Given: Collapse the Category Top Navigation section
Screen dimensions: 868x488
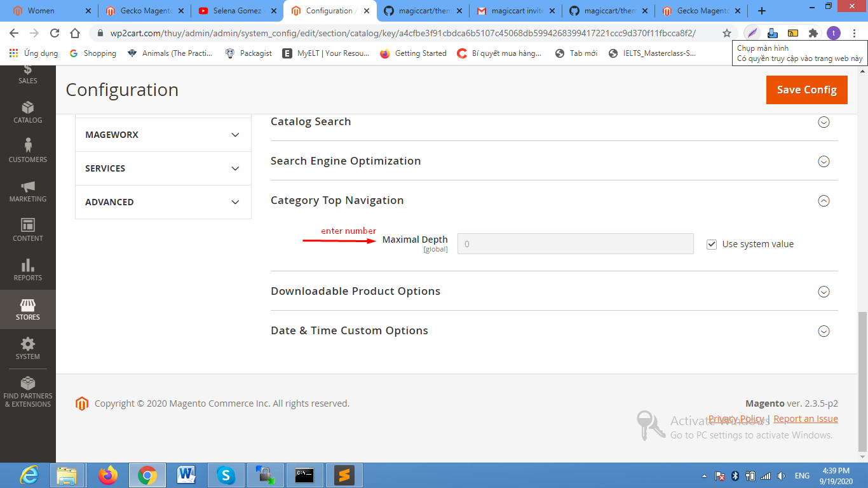Looking at the screenshot, I should 824,201.
